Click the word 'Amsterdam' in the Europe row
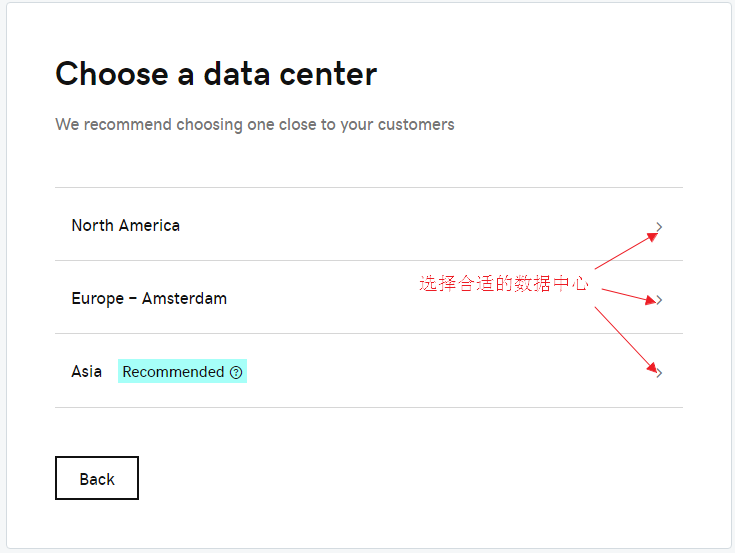The image size is (735, 553). point(184,299)
